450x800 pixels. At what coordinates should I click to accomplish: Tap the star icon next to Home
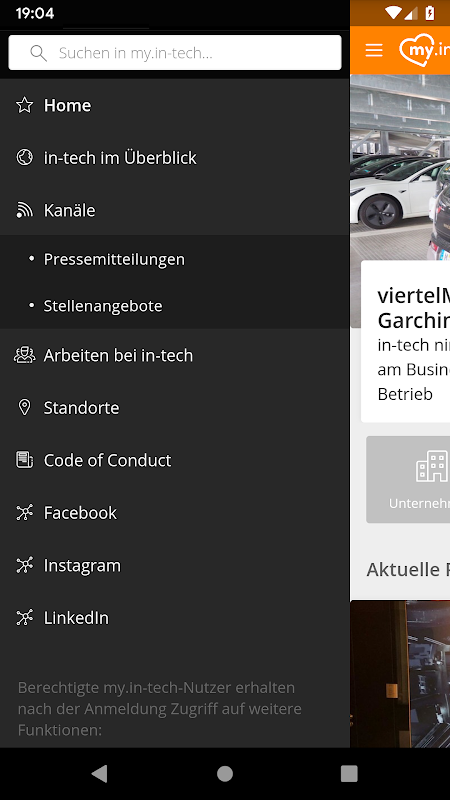(24, 105)
